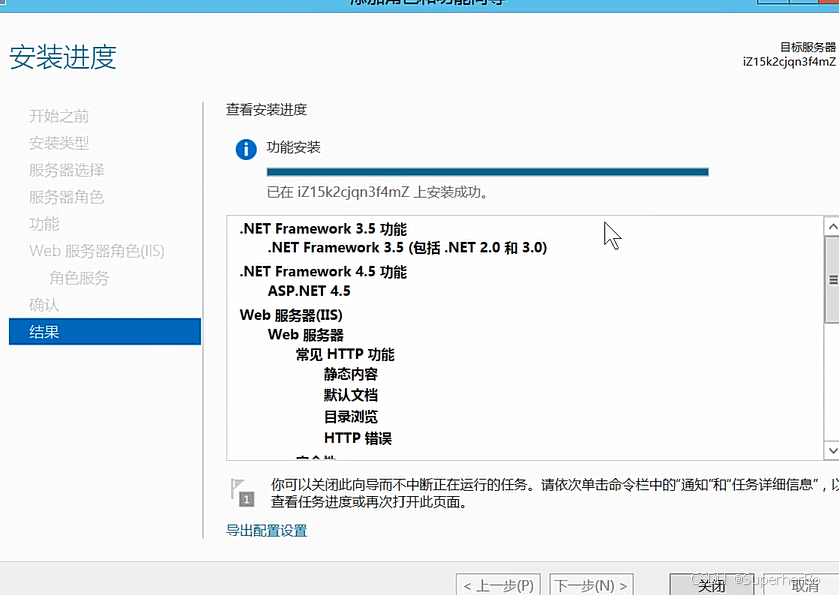Click the 功能安装 label
Image resolution: width=839 pixels, height=595 pixels.
click(x=294, y=147)
